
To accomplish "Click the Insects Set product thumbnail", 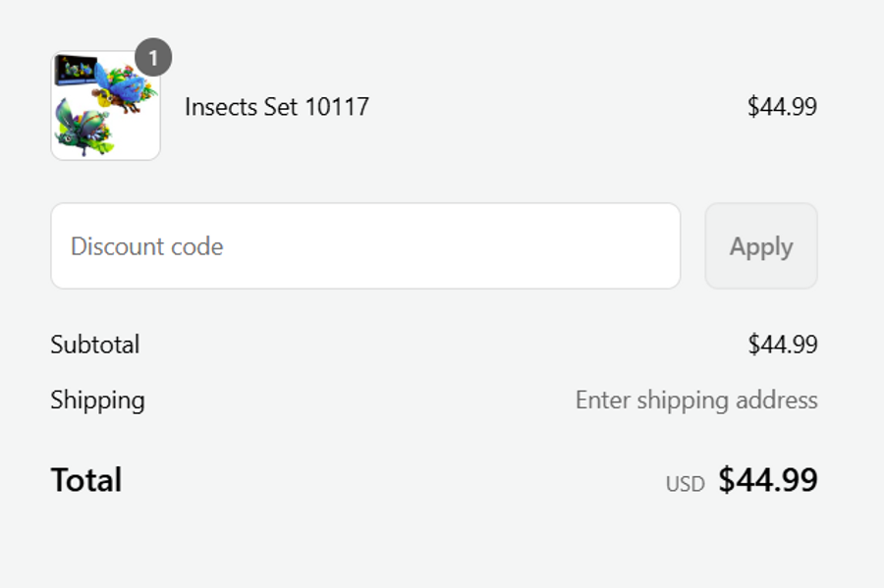I will [105, 106].
